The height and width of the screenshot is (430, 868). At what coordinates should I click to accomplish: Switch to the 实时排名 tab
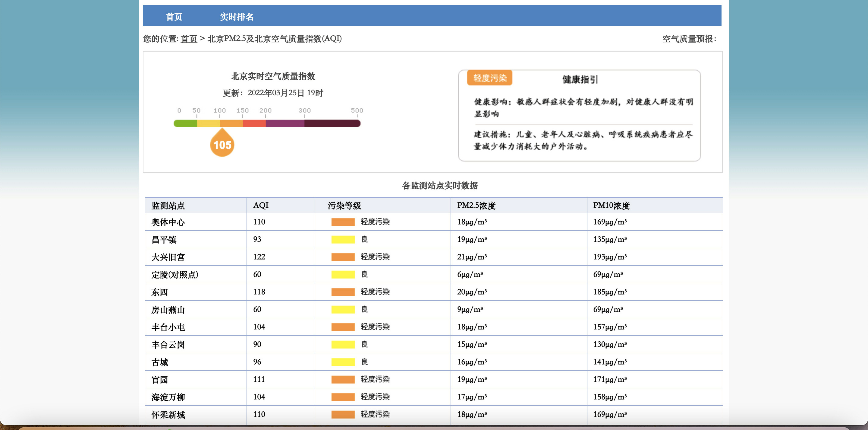[237, 16]
